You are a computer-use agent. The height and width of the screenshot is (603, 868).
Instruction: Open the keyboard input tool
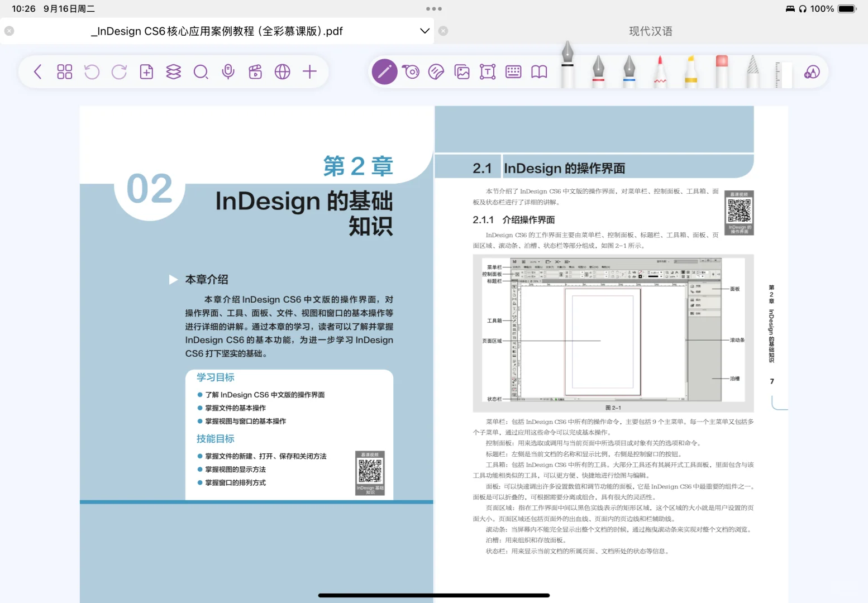click(513, 71)
